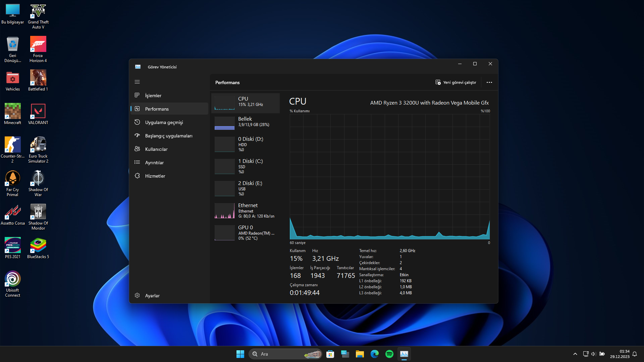Open Spotify from the taskbar
The height and width of the screenshot is (362, 644).
pyautogui.click(x=389, y=354)
